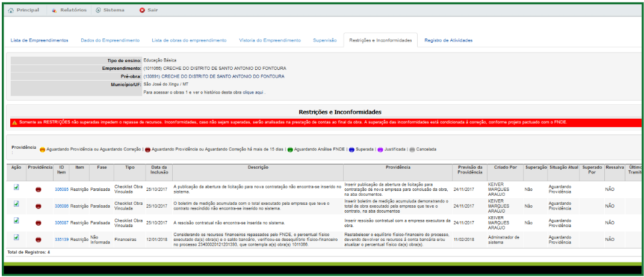Click the yellow Aguardando Providência legend icon
The height and width of the screenshot is (277, 644).
coord(42,149)
